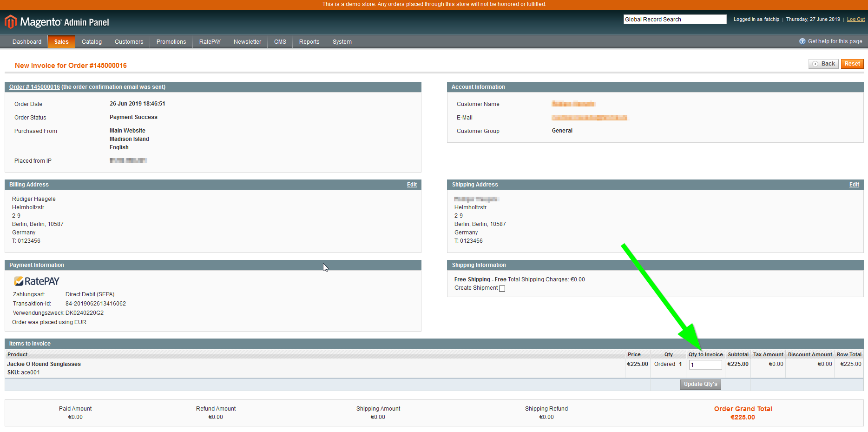Open the Order # 145000016 link
868x432 pixels.
pos(34,87)
